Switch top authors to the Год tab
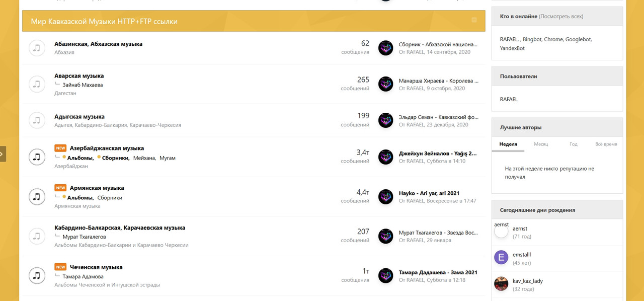 pyautogui.click(x=574, y=144)
